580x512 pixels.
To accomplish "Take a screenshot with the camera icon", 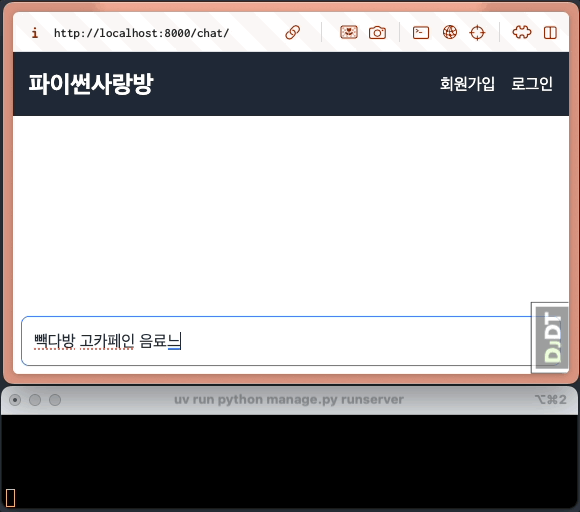I will [x=377, y=33].
